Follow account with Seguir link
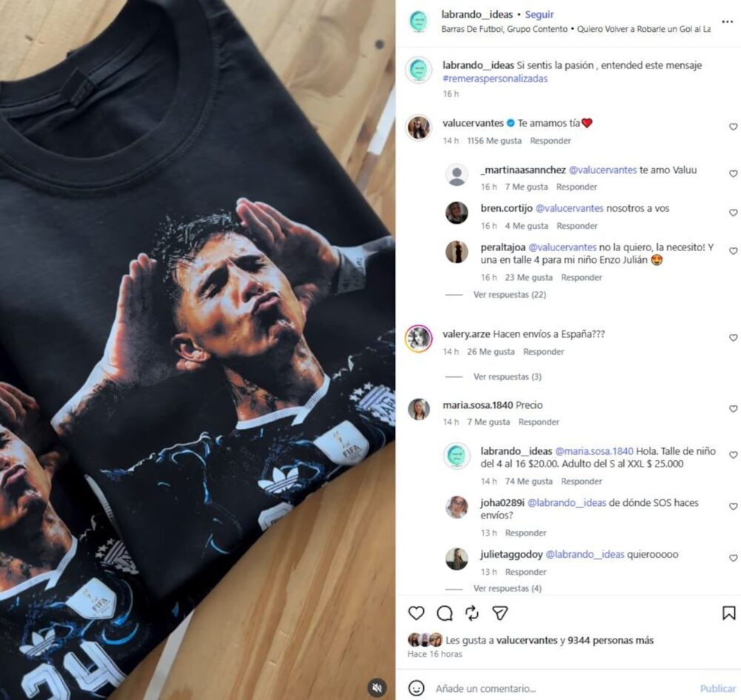The image size is (741, 700). click(539, 14)
